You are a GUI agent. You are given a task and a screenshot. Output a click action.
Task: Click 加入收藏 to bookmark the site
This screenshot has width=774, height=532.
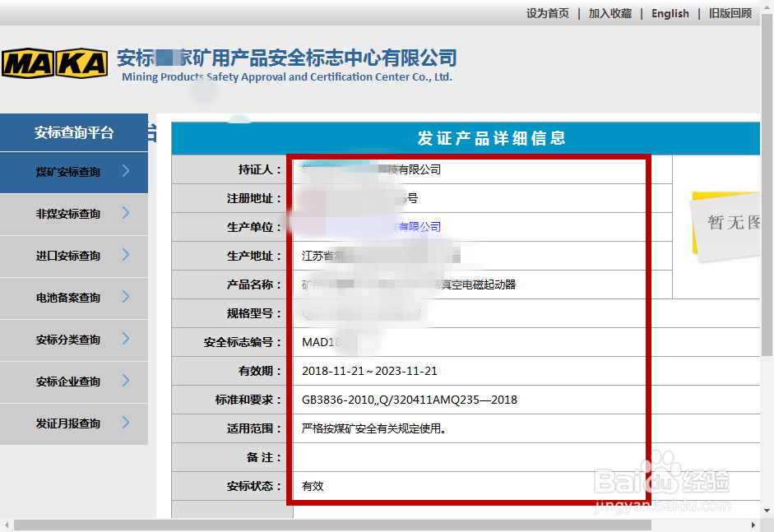[x=610, y=13]
